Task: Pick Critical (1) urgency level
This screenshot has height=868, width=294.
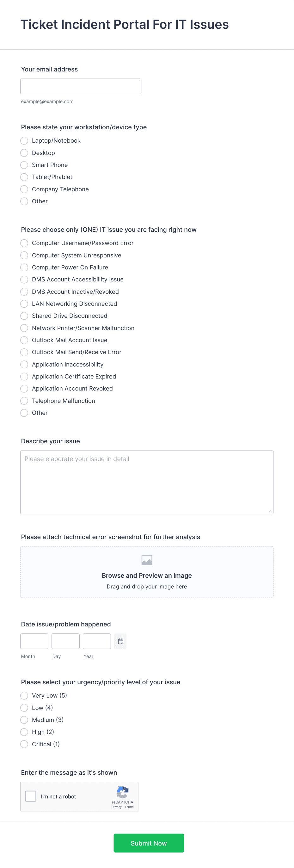Action: point(24,744)
